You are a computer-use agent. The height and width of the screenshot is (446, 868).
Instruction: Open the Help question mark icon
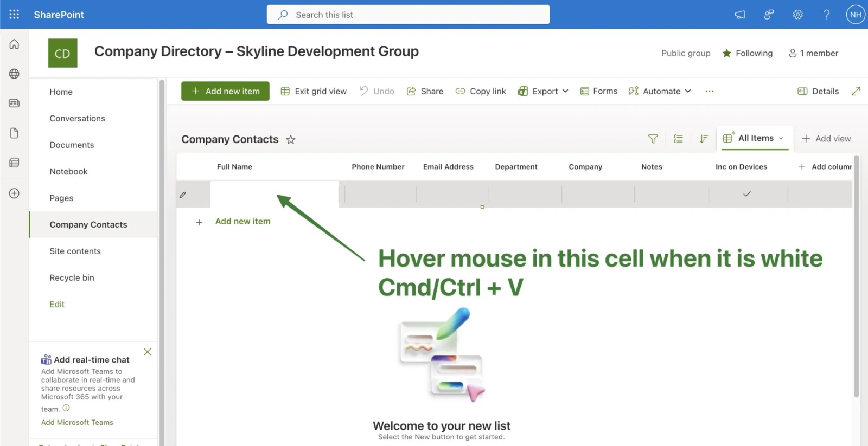click(x=826, y=15)
